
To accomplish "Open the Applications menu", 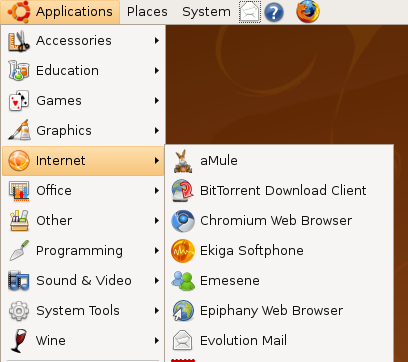I will click(x=60, y=12).
